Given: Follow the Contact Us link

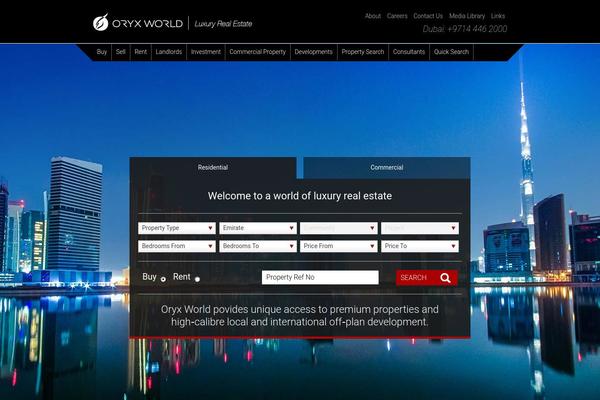Looking at the screenshot, I should click(x=428, y=16).
